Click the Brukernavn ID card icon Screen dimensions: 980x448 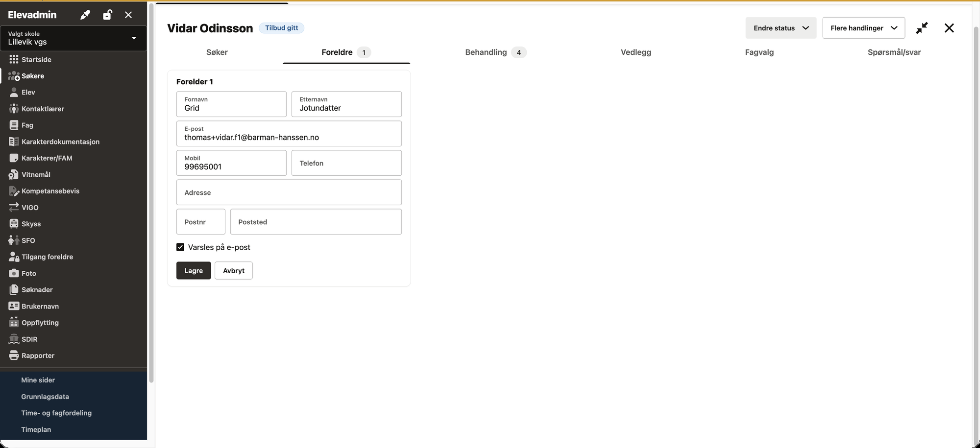pyautogui.click(x=14, y=306)
